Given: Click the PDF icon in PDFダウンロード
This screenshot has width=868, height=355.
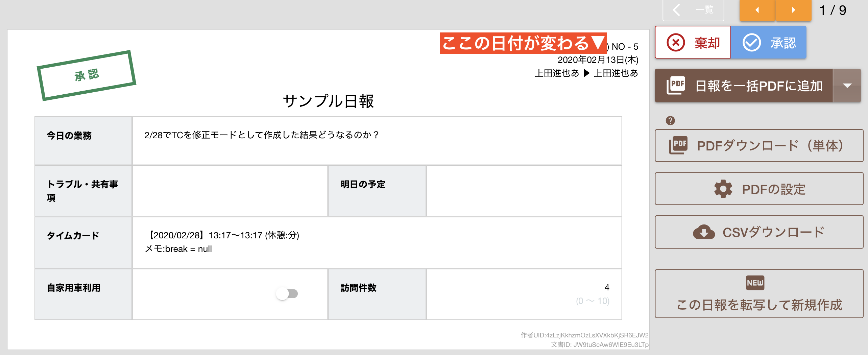Looking at the screenshot, I should tap(678, 146).
